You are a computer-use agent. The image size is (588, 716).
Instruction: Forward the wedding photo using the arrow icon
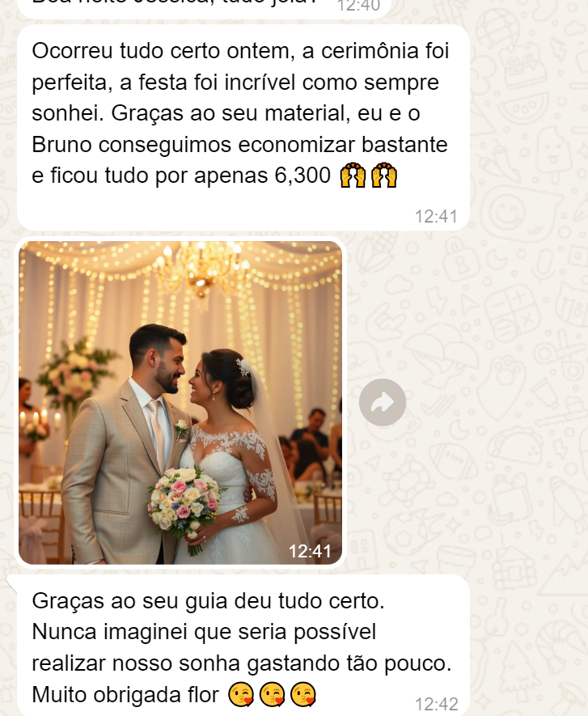point(382,402)
